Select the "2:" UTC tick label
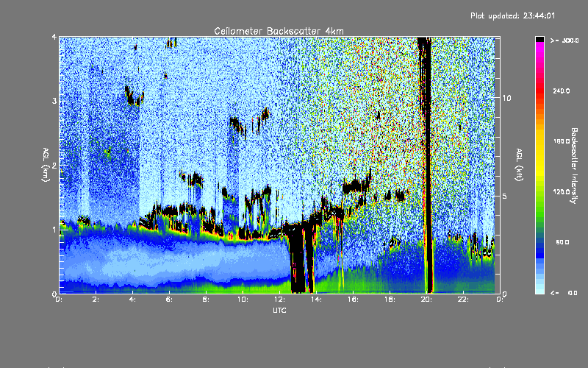Screen dimensions: 588x368 [96, 300]
